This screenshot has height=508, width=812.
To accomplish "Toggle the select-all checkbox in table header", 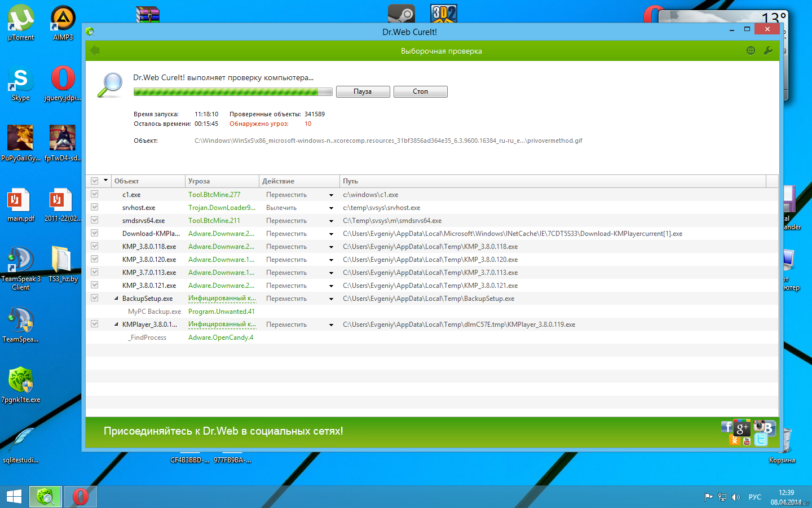I will (95, 181).
